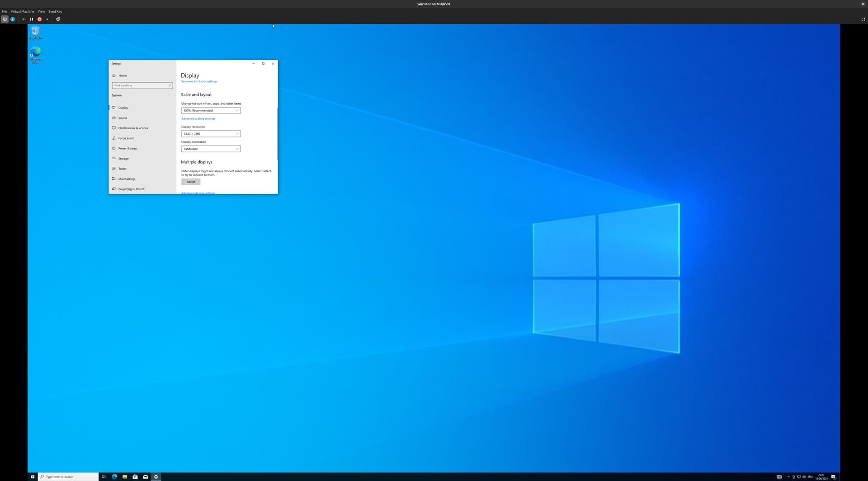Close the win10 on QEMU/KVM window
The height and width of the screenshot is (481, 868).
pos(863,4)
